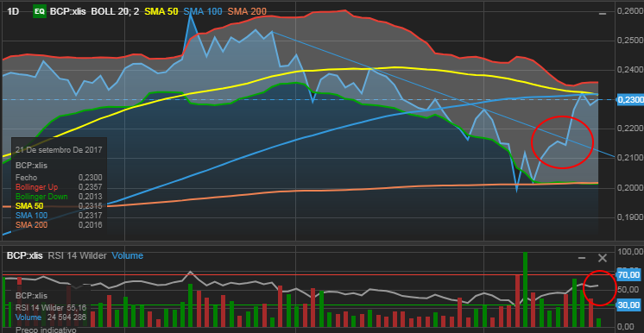Click the green EQ instrument icon
The image size is (644, 333).
pos(39,11)
